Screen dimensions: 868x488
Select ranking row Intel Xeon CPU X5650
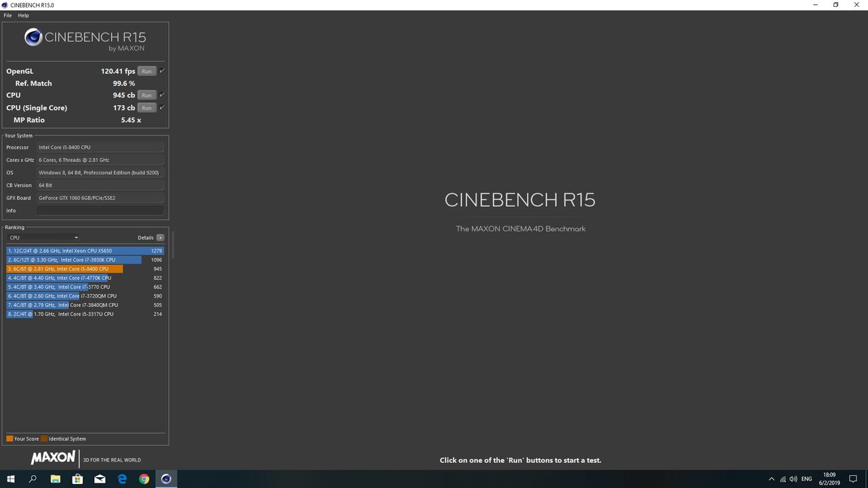pos(85,251)
